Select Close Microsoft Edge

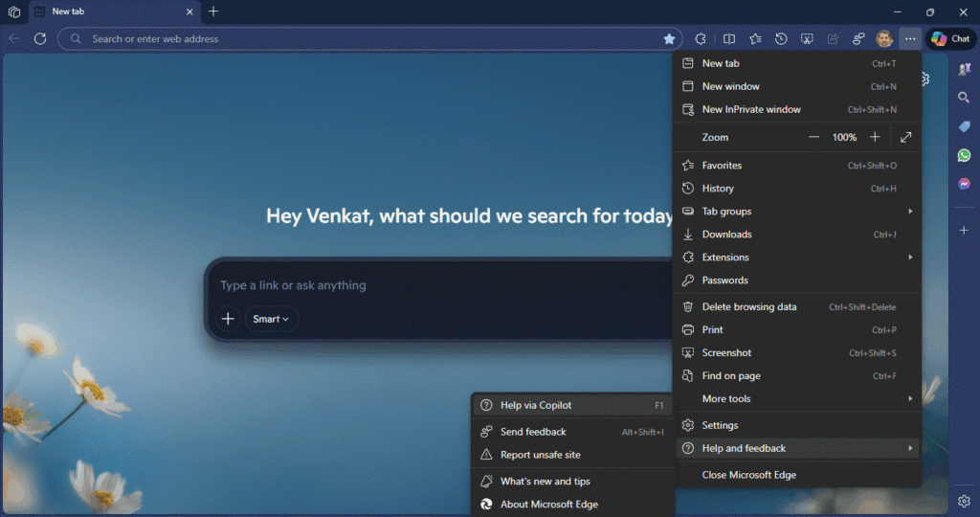(797, 475)
